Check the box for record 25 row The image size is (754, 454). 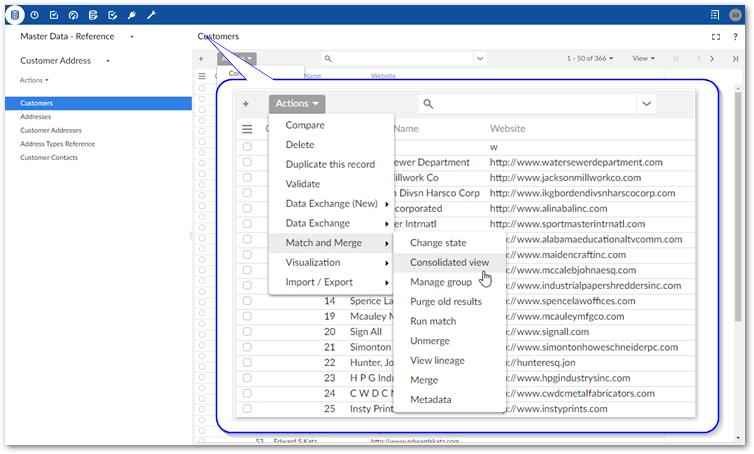point(247,394)
